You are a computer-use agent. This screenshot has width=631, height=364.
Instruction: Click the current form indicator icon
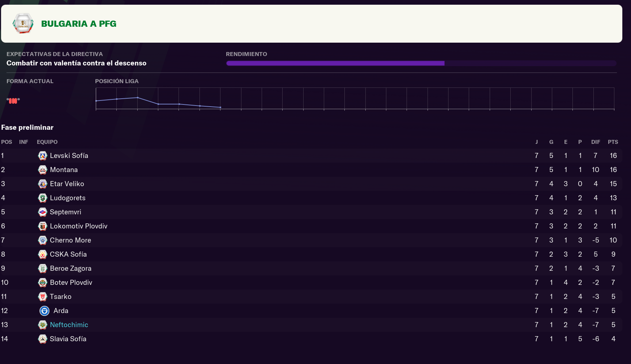(x=13, y=100)
